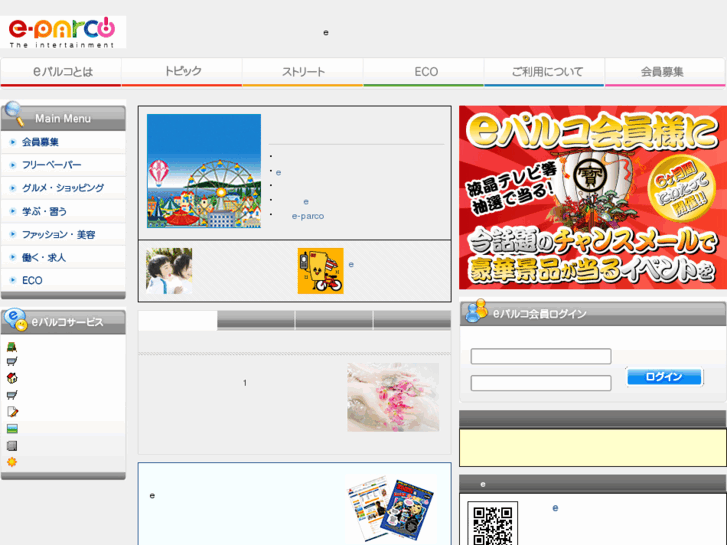
Task: Click arrow bullet beside 働く・求人
Action: pos(13,257)
